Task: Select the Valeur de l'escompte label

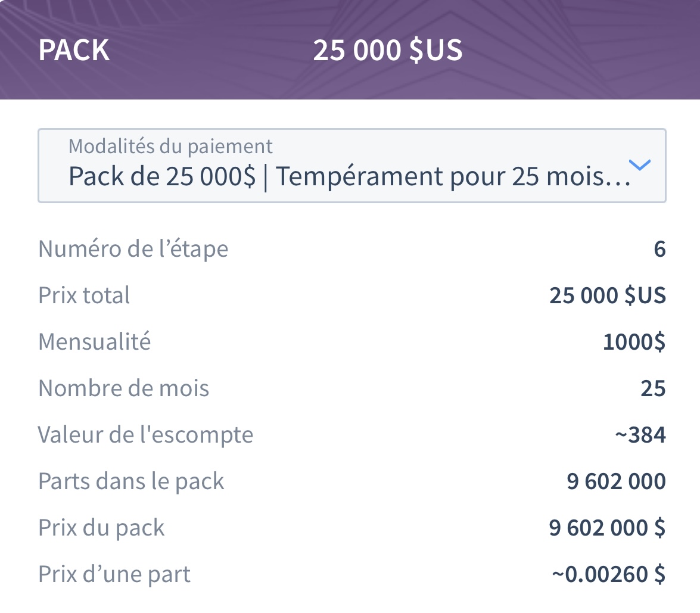Action: click(145, 434)
